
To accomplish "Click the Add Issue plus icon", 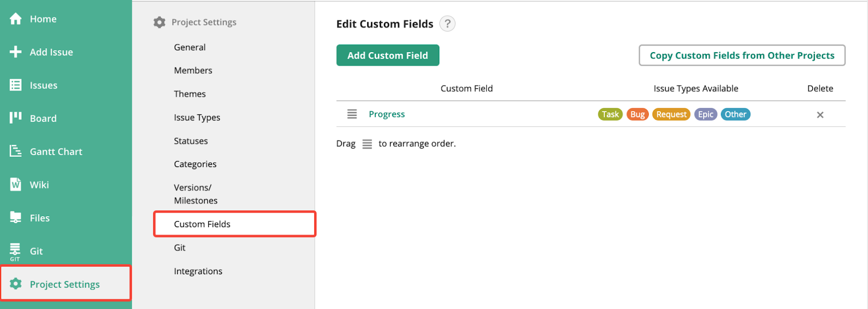I will point(16,52).
